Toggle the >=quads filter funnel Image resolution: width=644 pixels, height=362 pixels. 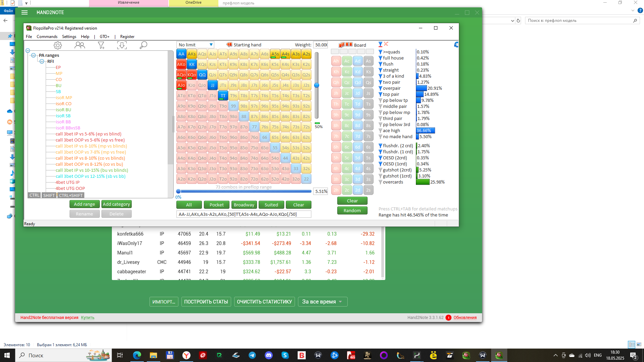tap(380, 52)
